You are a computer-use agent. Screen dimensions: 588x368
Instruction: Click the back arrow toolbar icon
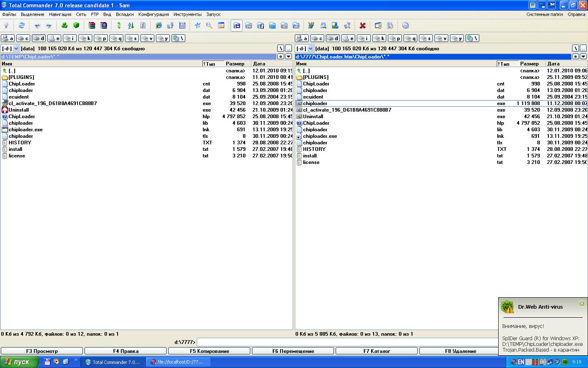37,25
